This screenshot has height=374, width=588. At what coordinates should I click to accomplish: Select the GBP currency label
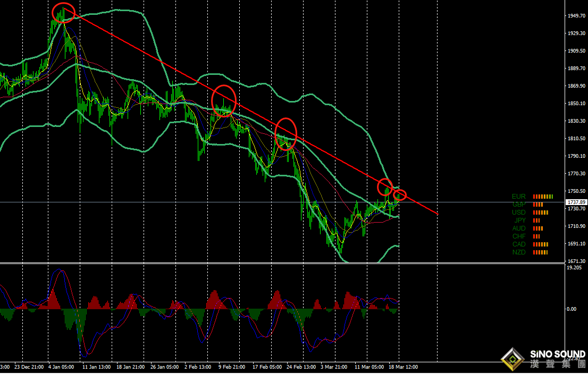pyautogui.click(x=519, y=205)
